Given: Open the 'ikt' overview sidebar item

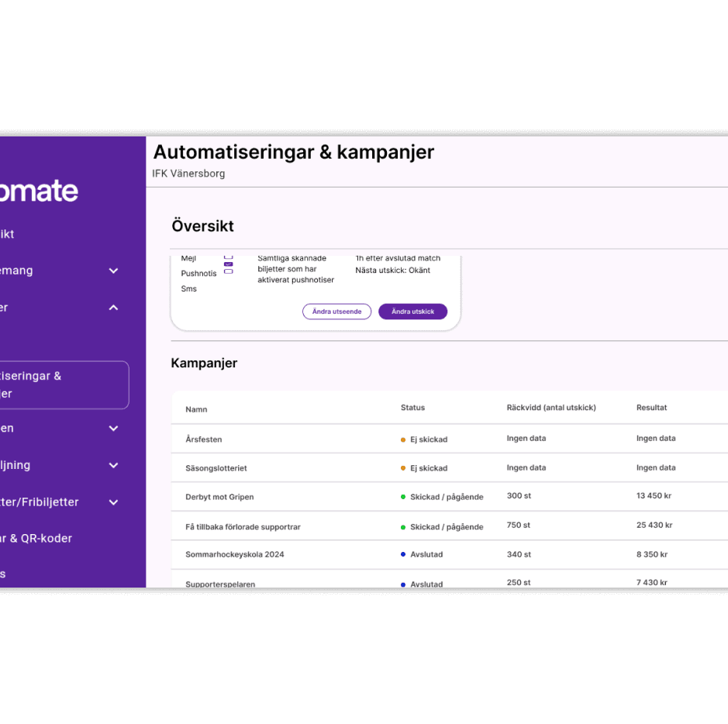Looking at the screenshot, I should pyautogui.click(x=7, y=234).
